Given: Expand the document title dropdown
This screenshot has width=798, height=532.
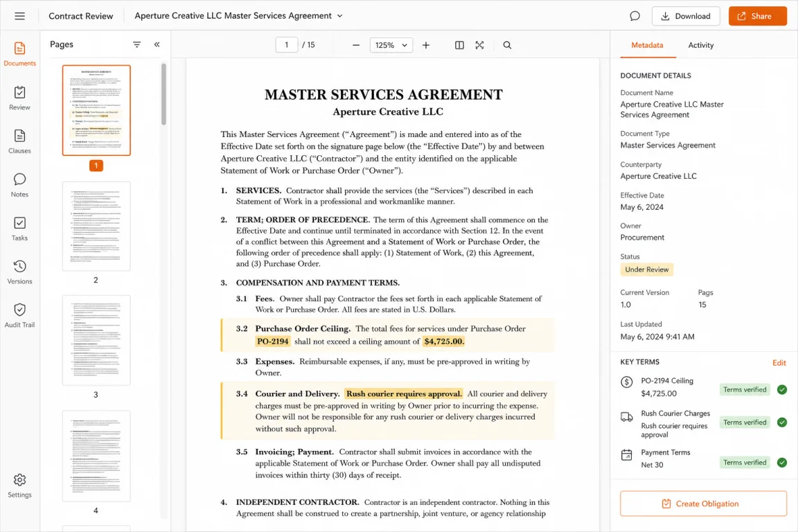Looking at the screenshot, I should [340, 16].
